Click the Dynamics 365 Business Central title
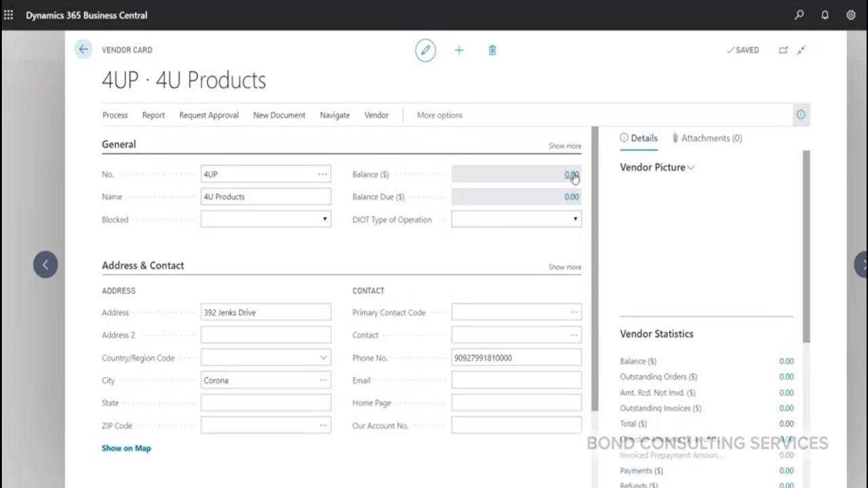 pos(86,15)
